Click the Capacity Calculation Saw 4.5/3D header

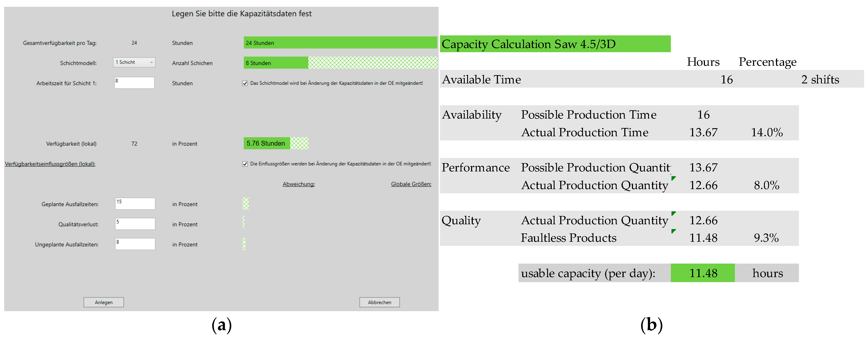point(555,44)
